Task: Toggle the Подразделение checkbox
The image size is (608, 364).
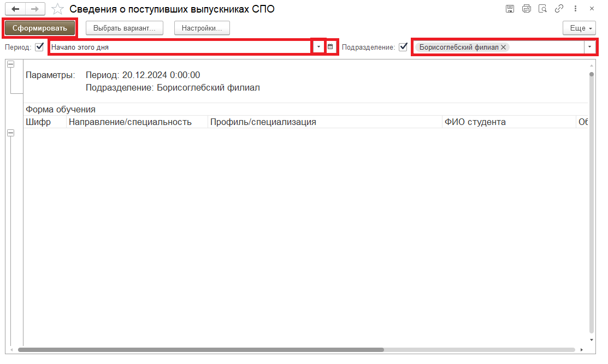Action: tap(403, 47)
